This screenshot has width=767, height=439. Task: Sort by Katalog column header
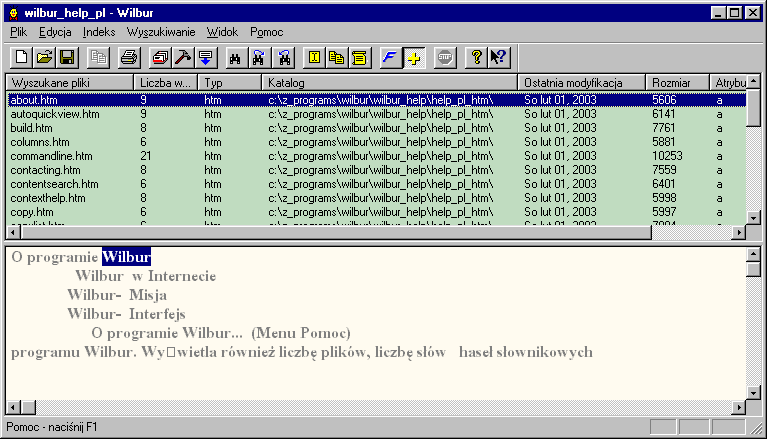[x=390, y=83]
